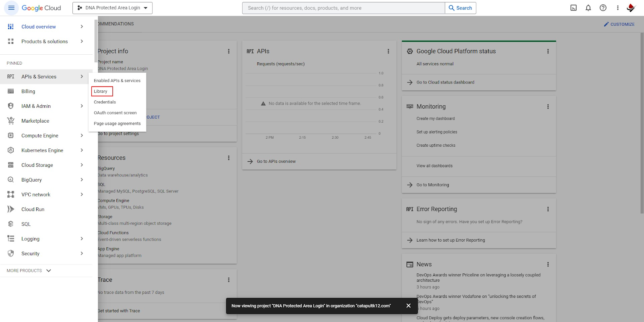Click the Cloud overview sidebar icon
The height and width of the screenshot is (322, 644).
pyautogui.click(x=11, y=27)
